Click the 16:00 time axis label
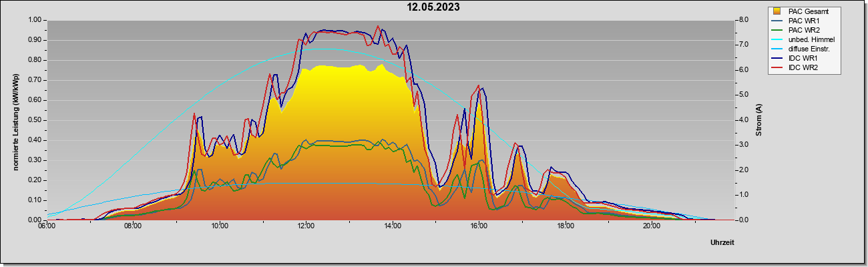 click(479, 226)
